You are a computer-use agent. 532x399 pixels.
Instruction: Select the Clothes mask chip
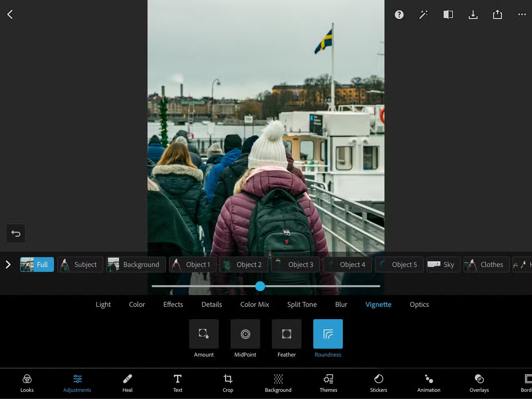[x=486, y=264]
